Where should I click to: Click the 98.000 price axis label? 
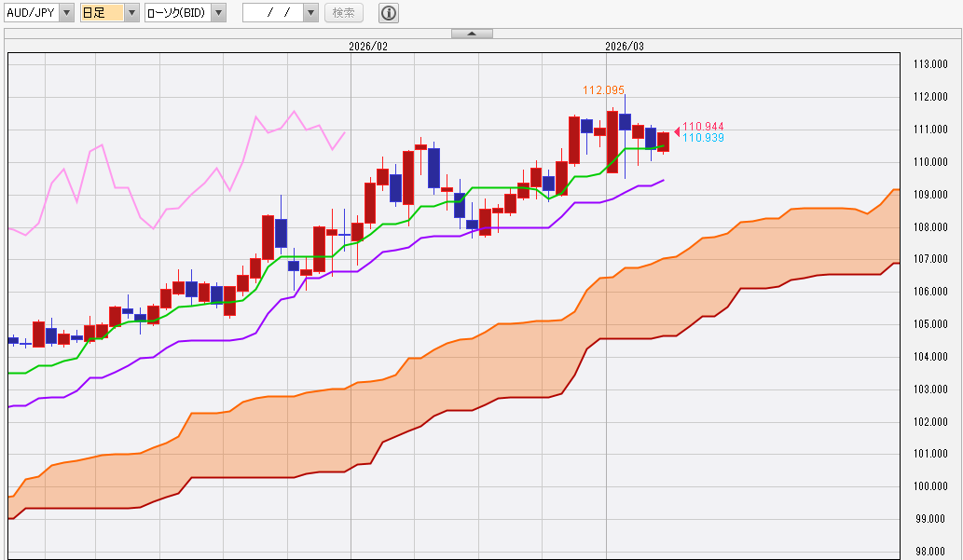[x=930, y=551]
